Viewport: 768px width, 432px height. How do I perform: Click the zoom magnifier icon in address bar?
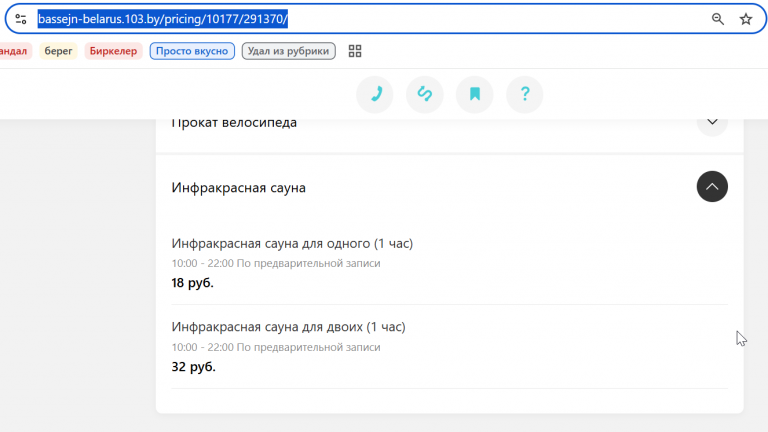718,19
